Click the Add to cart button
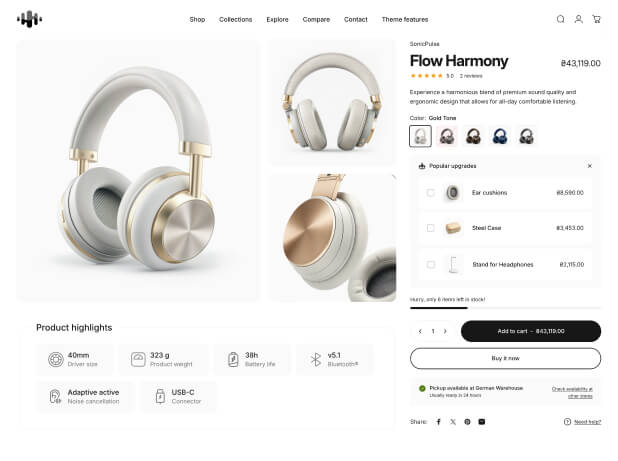 (531, 331)
